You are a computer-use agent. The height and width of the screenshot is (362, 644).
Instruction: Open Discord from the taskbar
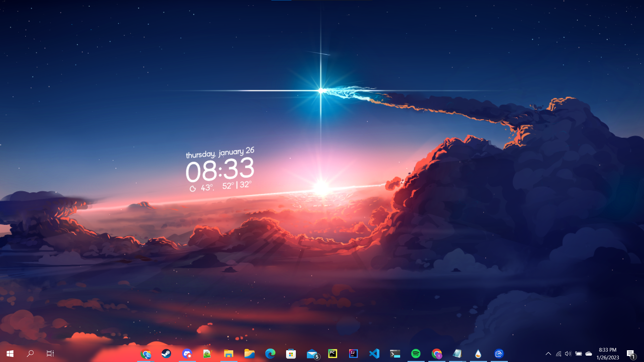coord(187,354)
